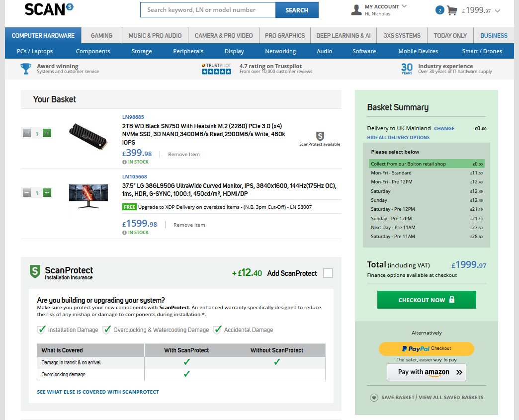Click the 30 Years experience icon

(407, 69)
